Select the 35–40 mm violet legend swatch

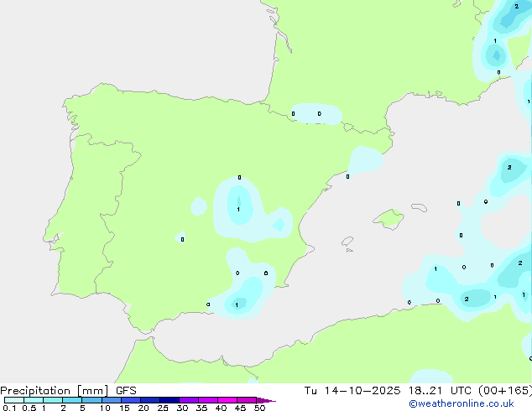pyautogui.click(x=208, y=400)
